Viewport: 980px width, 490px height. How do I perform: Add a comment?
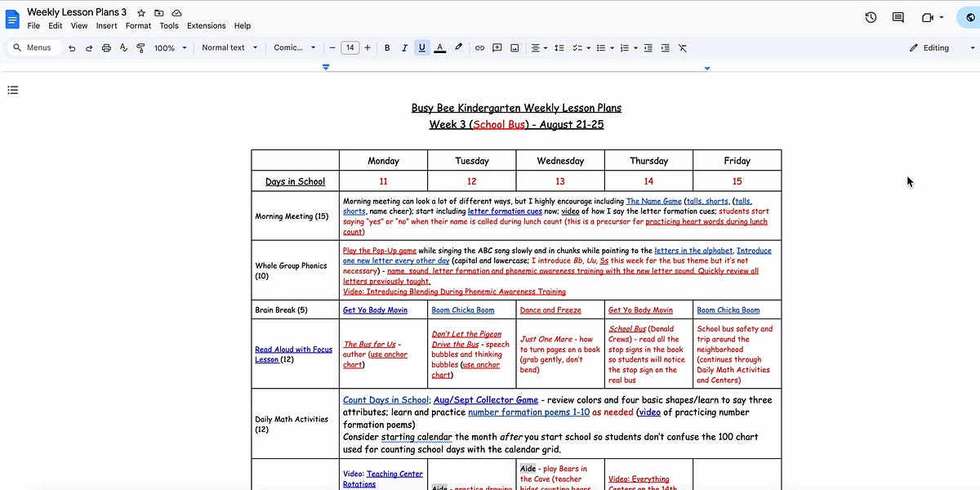click(x=497, y=47)
